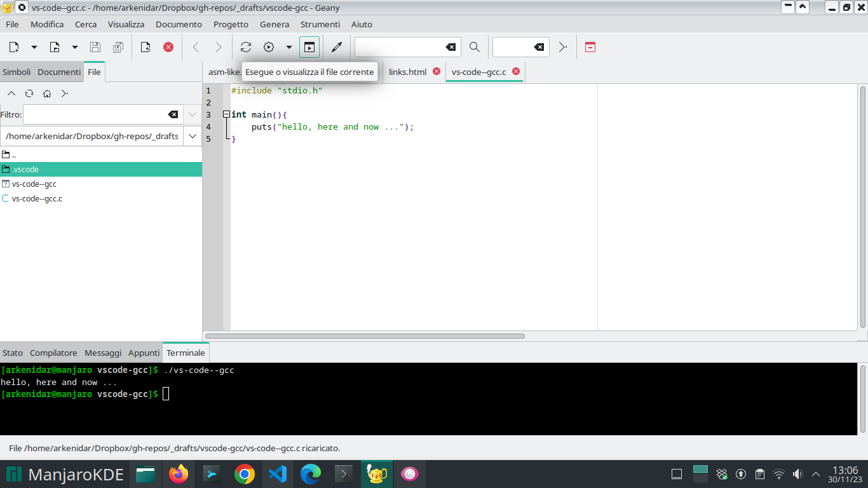
Task: Switch to the Appunti bottom tab
Action: tap(144, 353)
